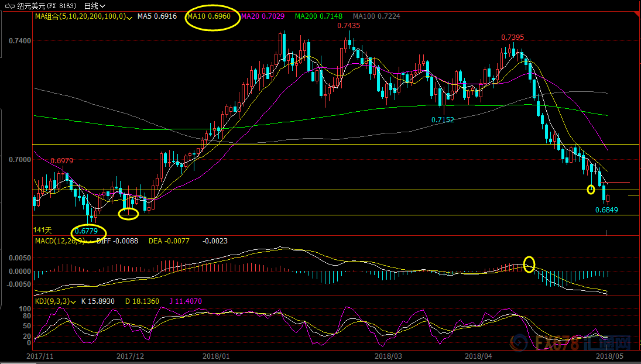
Task: Click the 2018/01 date axis label
Action: pos(215,356)
